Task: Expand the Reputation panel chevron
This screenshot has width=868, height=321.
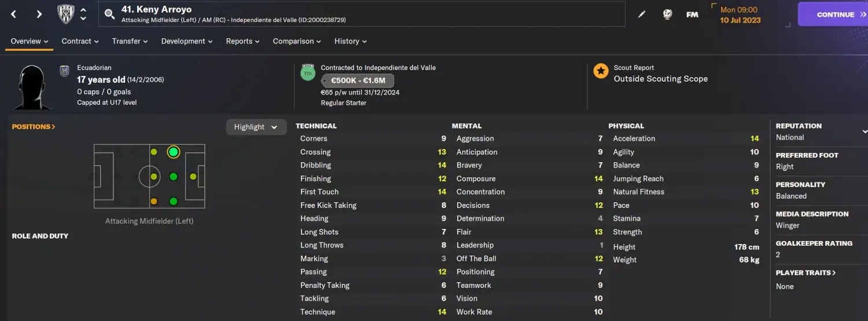Action: tap(865, 132)
